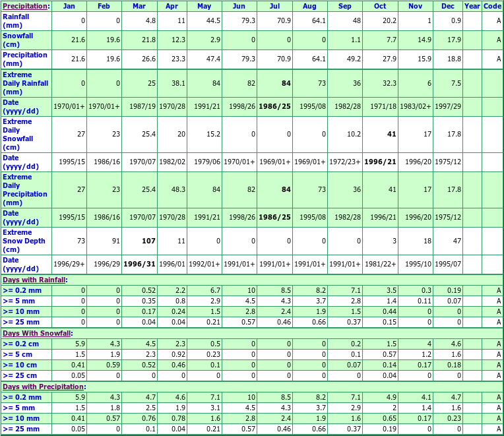
Task: Click bold March snow depth 107
Action: (149, 241)
